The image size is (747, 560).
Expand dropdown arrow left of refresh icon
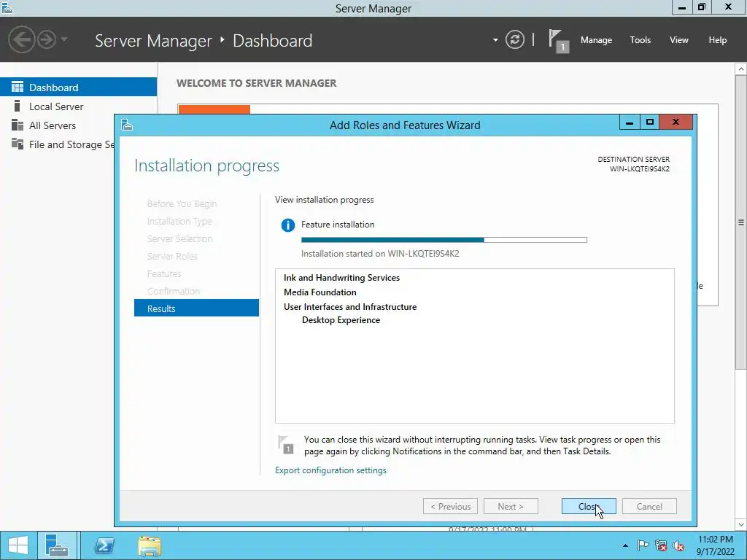click(x=495, y=40)
